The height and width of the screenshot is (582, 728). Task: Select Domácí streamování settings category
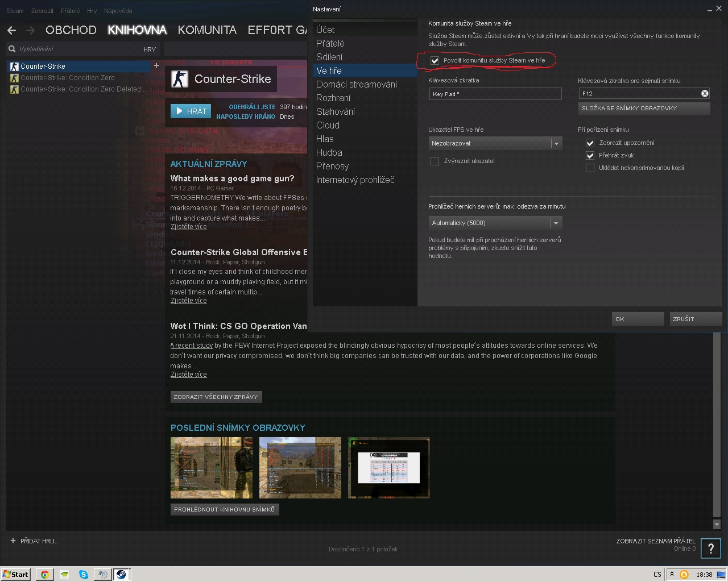(357, 84)
